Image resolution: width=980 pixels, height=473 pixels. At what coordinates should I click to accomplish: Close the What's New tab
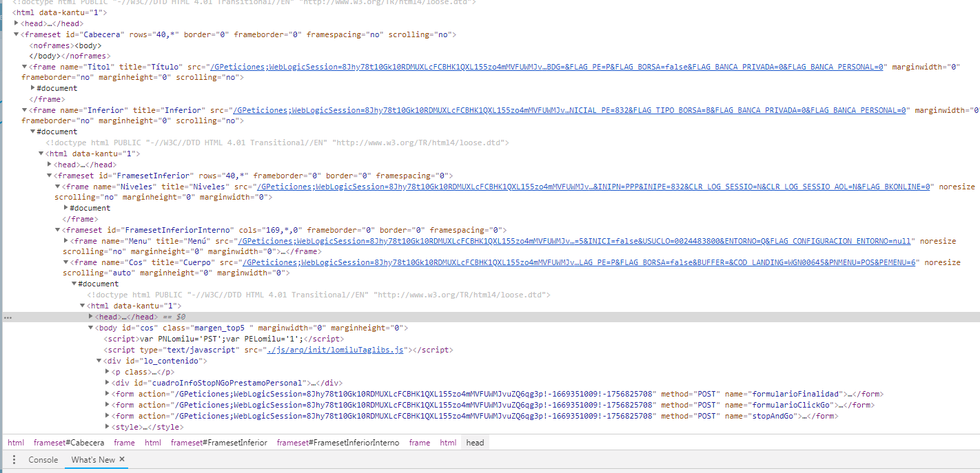(x=121, y=459)
